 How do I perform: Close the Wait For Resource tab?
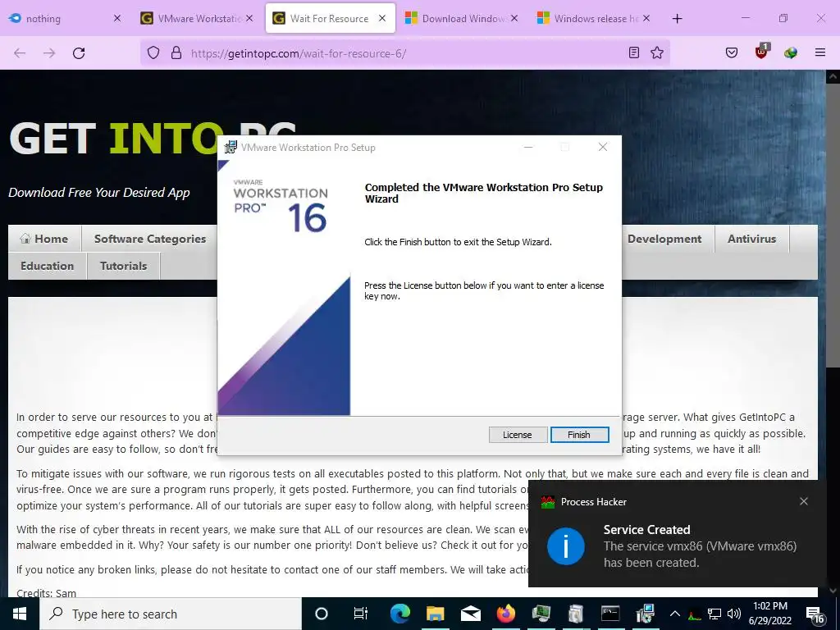[382, 18]
